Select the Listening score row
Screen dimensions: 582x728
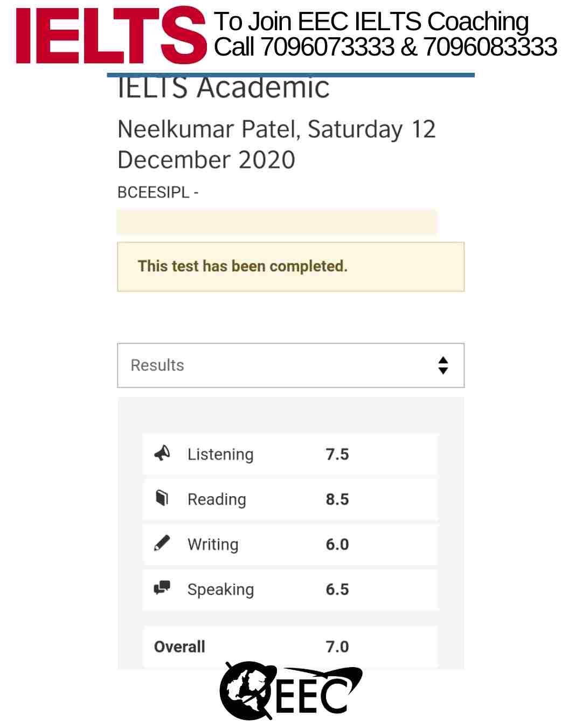(x=290, y=454)
